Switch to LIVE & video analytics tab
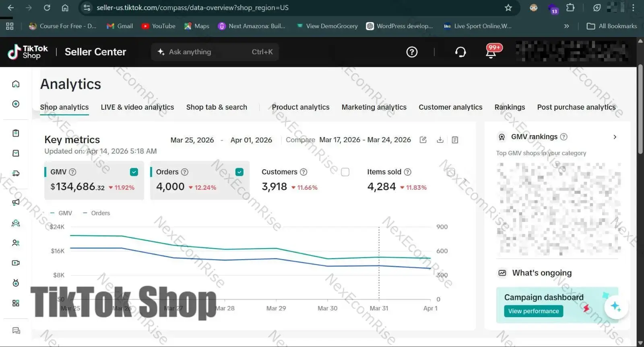 pos(137,107)
